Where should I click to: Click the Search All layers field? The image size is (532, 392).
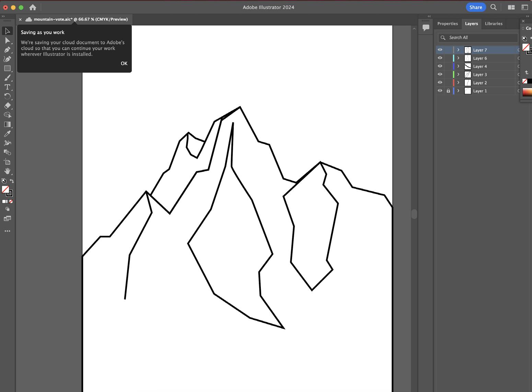point(478,38)
